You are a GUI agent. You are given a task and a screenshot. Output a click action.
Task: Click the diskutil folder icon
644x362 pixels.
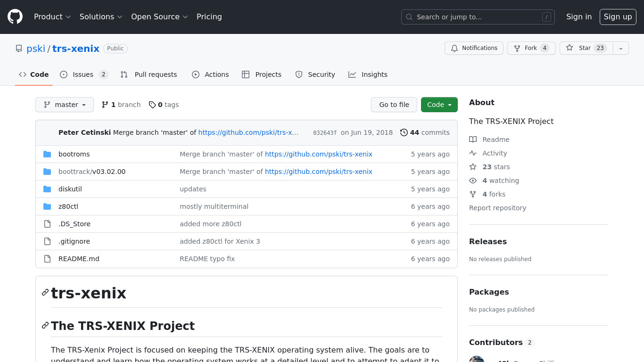click(47, 189)
